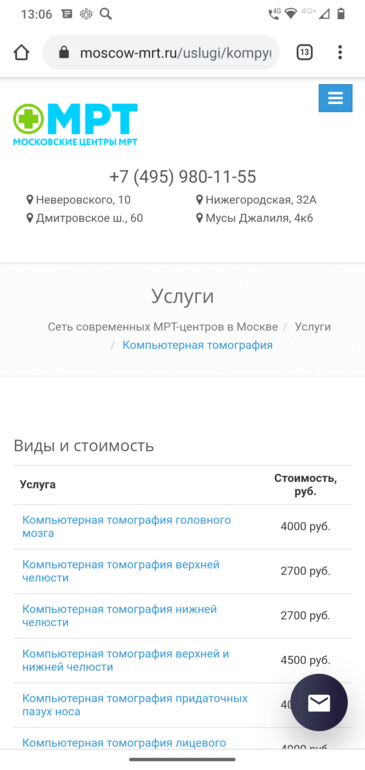Open Компьютерная томография нижней челюсти link
Viewport: 365px width, 770px height.
click(119, 616)
